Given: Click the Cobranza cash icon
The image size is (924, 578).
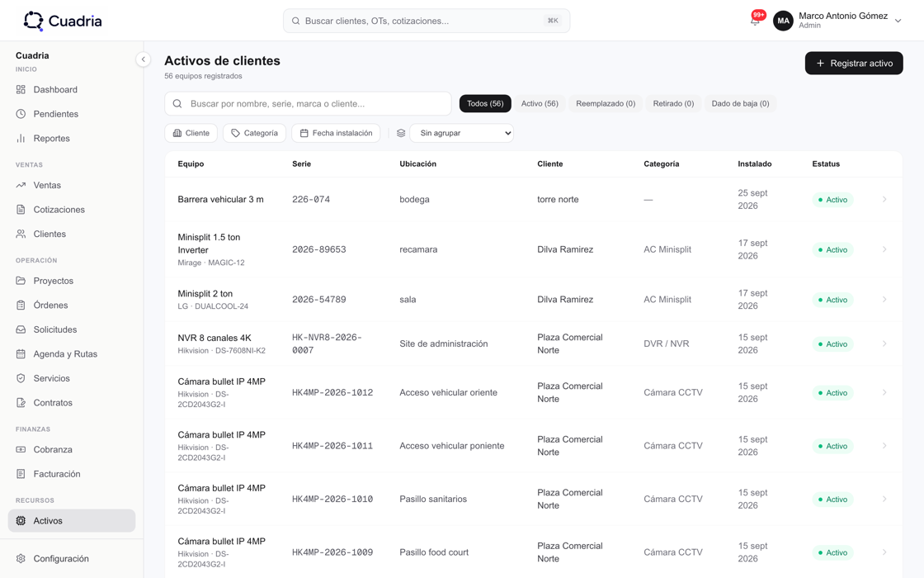Looking at the screenshot, I should [21, 449].
